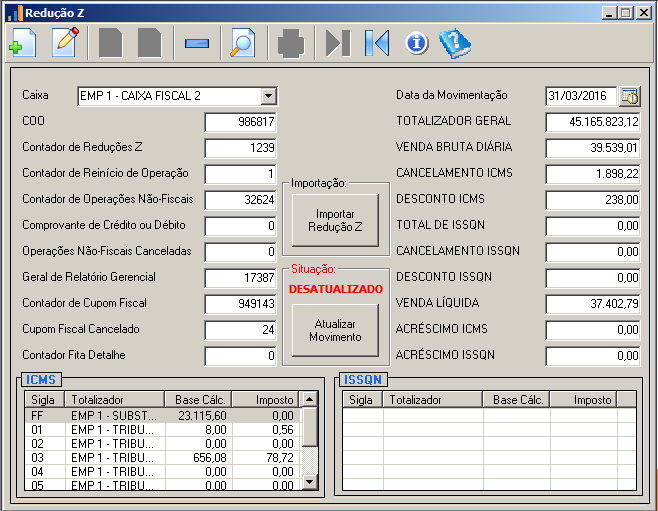Screen dimensions: 658x511
Task: Open calendar picker next to movement date
Action: coord(630,96)
